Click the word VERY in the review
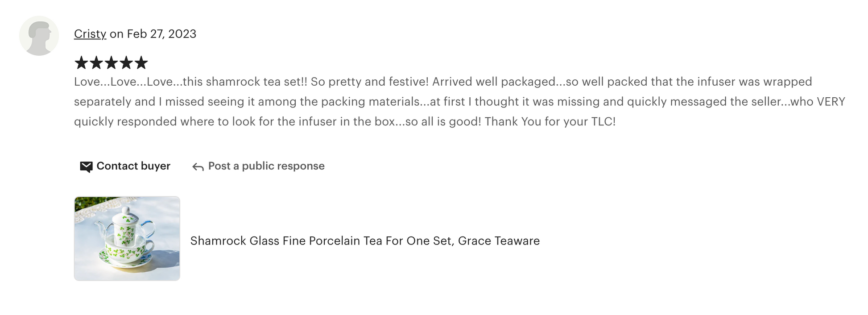Image resolution: width=868 pixels, height=315 pixels. tap(831, 102)
